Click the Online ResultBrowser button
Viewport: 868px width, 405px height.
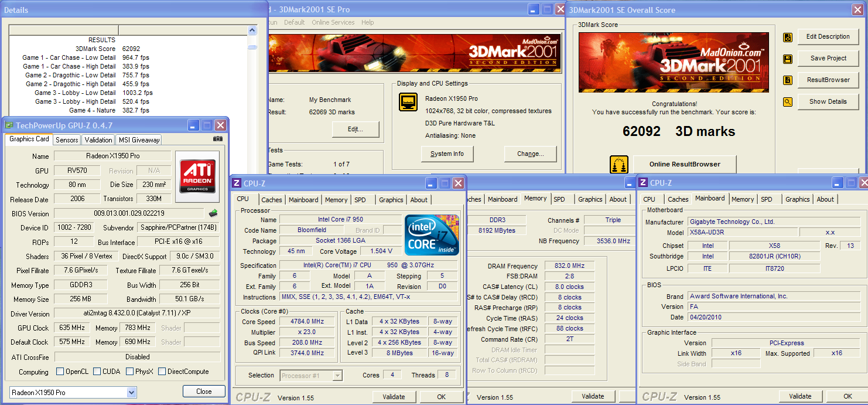point(685,164)
